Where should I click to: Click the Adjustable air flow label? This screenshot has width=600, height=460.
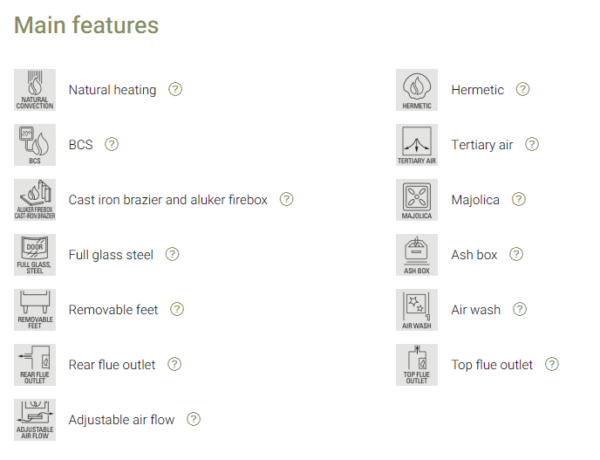coord(121,420)
